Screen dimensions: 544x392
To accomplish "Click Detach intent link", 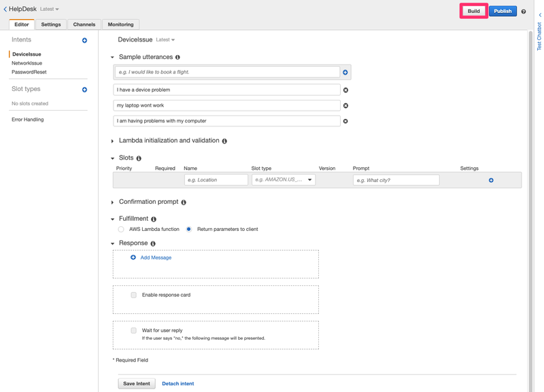I will (x=178, y=384).
